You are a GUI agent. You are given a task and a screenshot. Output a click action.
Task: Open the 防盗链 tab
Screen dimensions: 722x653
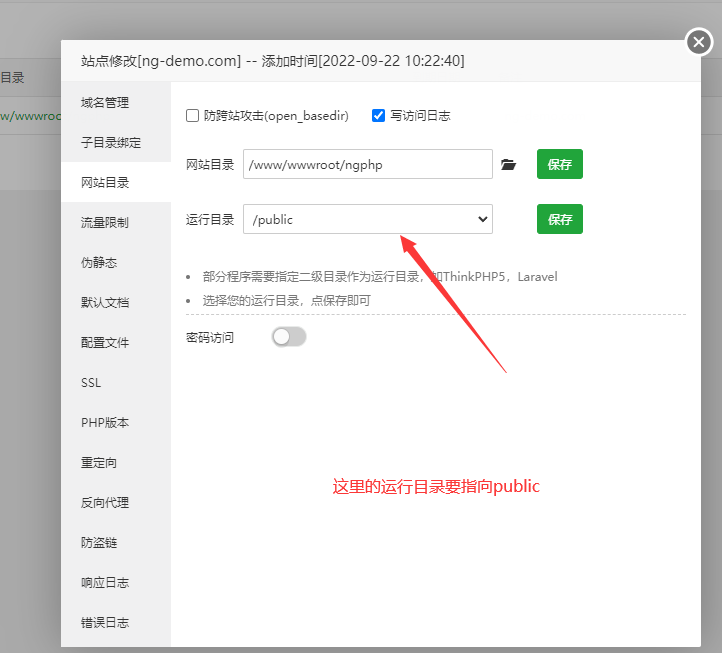coord(99,543)
